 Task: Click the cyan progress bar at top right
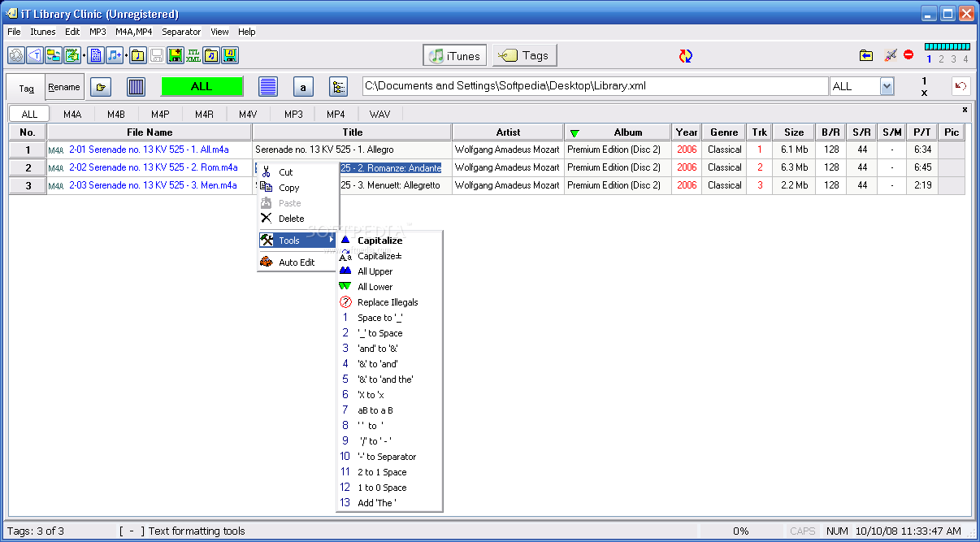click(x=947, y=47)
